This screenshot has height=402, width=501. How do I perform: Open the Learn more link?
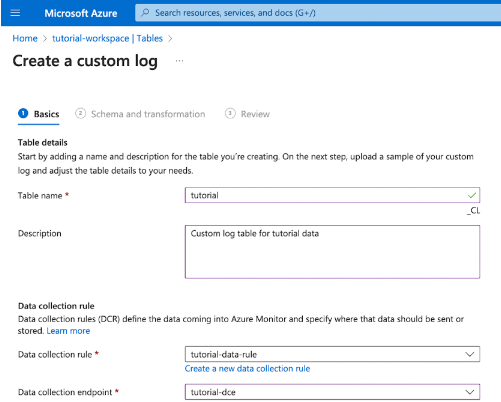pyautogui.click(x=68, y=331)
